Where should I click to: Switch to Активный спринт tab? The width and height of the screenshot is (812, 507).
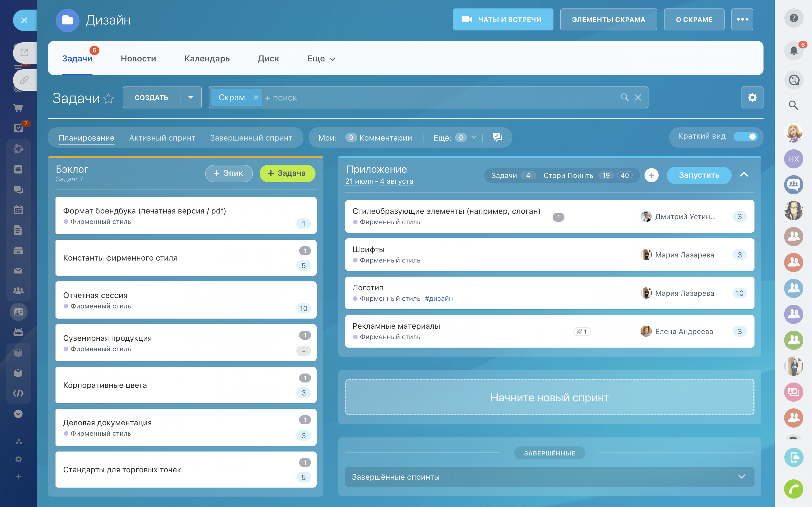click(162, 138)
